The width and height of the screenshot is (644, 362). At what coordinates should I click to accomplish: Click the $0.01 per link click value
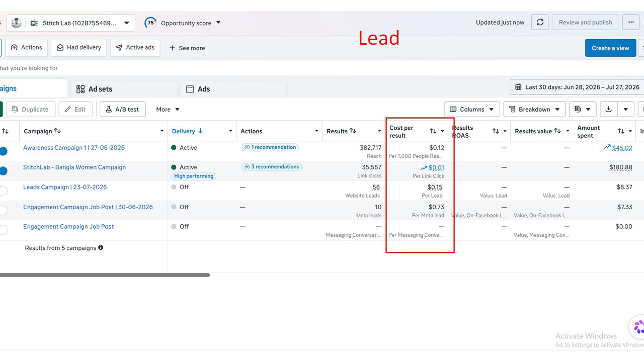pos(436,167)
